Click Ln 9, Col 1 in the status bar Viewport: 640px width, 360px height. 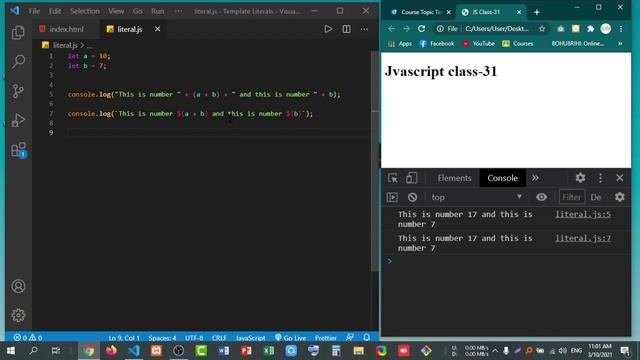pyautogui.click(x=124, y=338)
